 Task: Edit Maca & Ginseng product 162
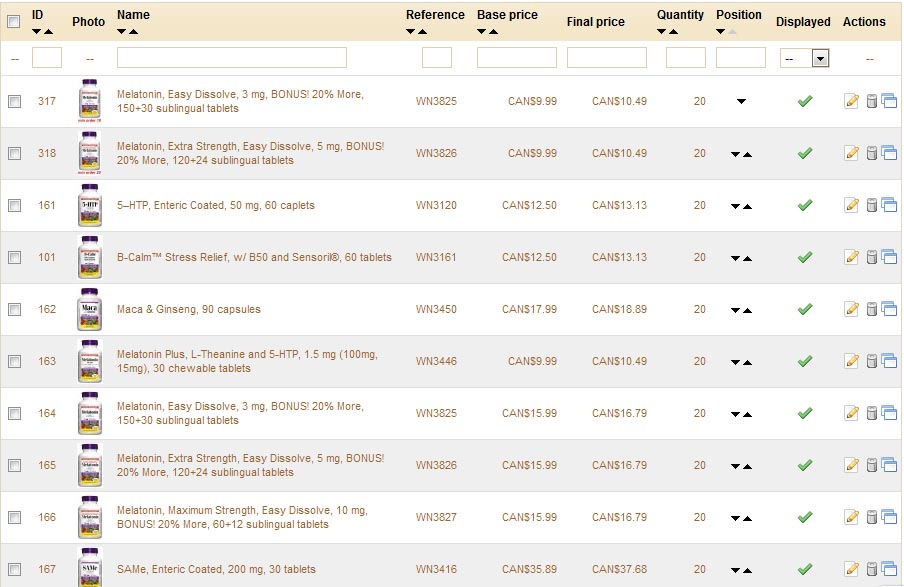coord(852,309)
